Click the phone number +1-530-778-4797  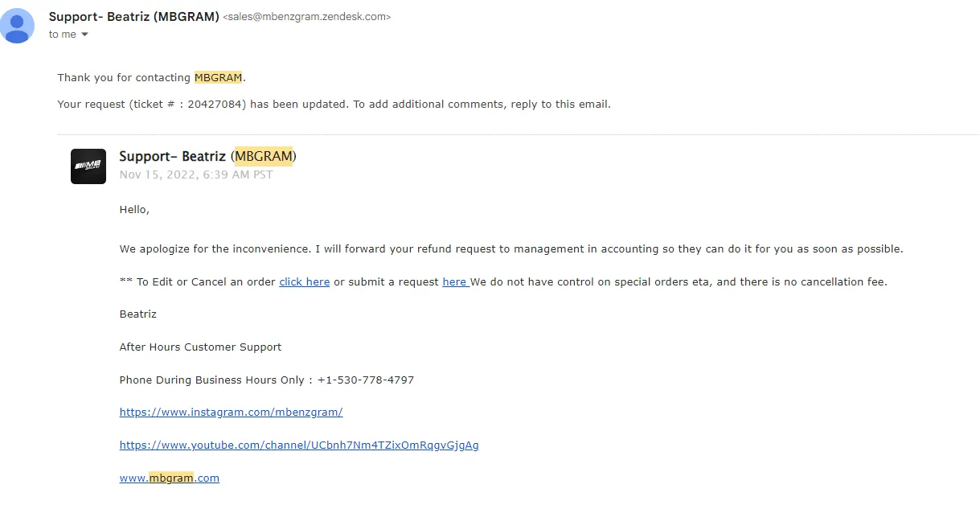(x=366, y=380)
